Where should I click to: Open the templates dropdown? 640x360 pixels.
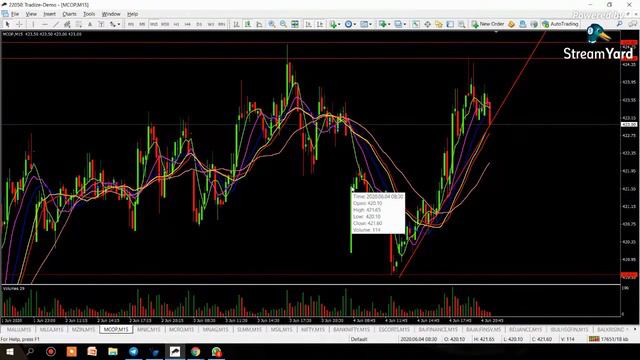366,24
